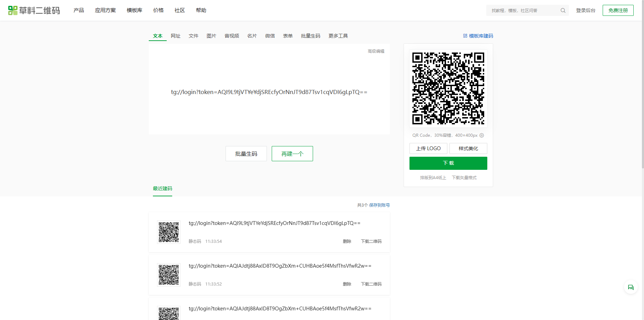This screenshot has width=644, height=320.
Task: Click 保存到账号 link
Action: tap(379, 205)
